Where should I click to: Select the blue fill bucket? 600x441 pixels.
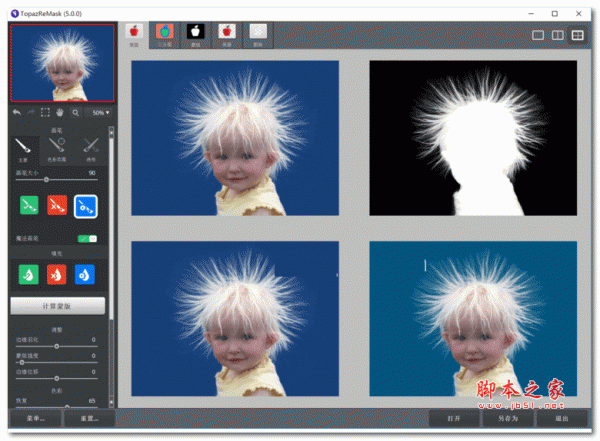click(86, 273)
